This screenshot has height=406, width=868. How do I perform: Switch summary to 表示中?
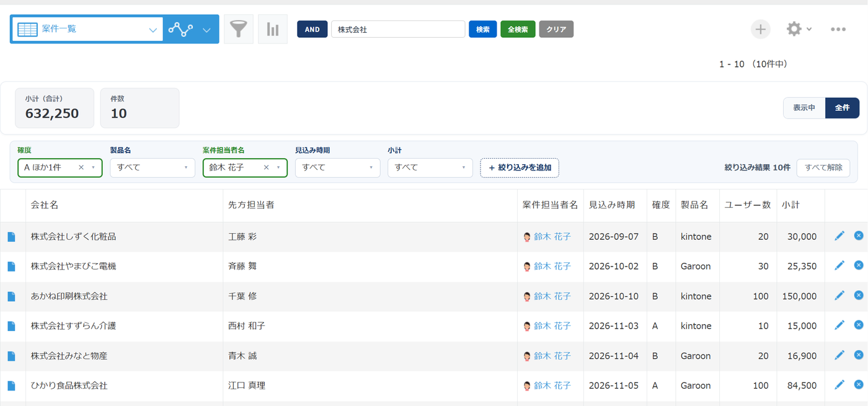coord(804,108)
